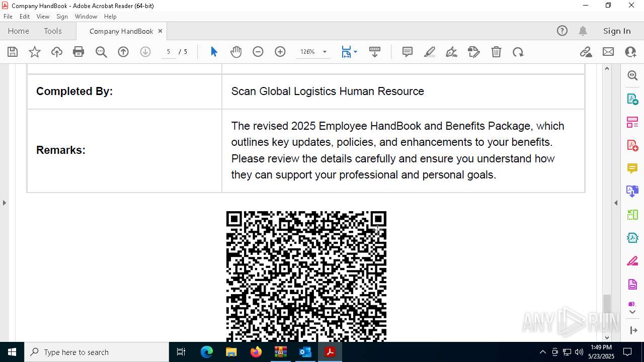Click the zoom percentage field showing 126%
This screenshot has height=362, width=644.
click(x=307, y=52)
